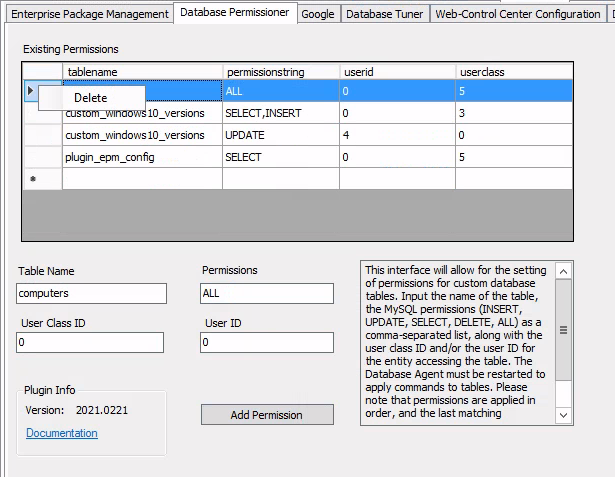
Task: Focus the Permissions text field
Action: point(267,294)
